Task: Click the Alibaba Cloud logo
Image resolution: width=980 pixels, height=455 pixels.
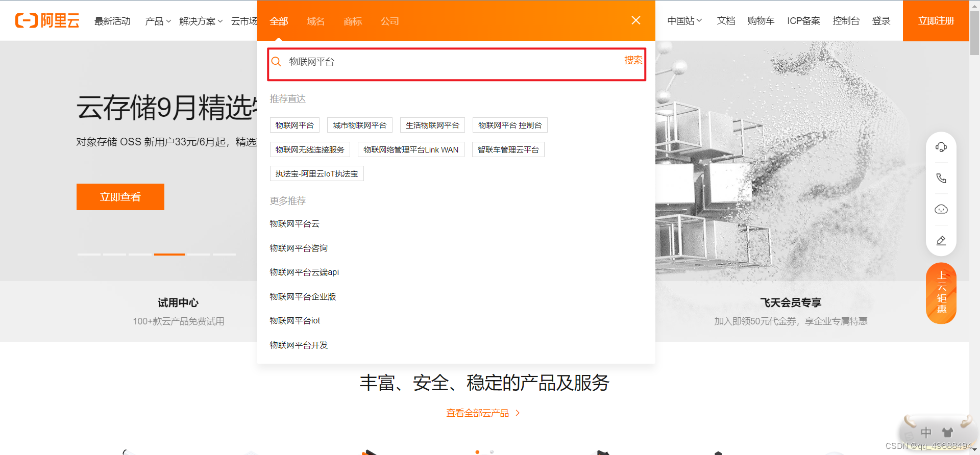Action: pyautogui.click(x=47, y=20)
